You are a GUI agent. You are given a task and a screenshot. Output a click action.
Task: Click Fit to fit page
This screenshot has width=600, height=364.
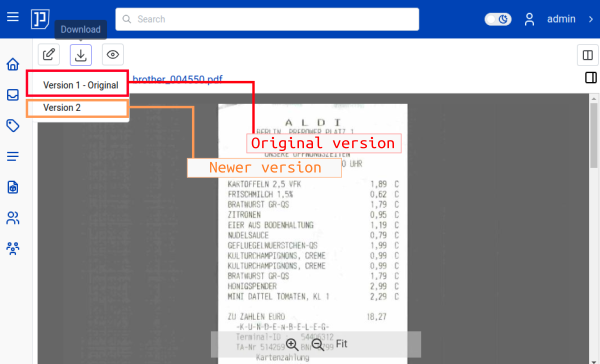pyautogui.click(x=341, y=344)
